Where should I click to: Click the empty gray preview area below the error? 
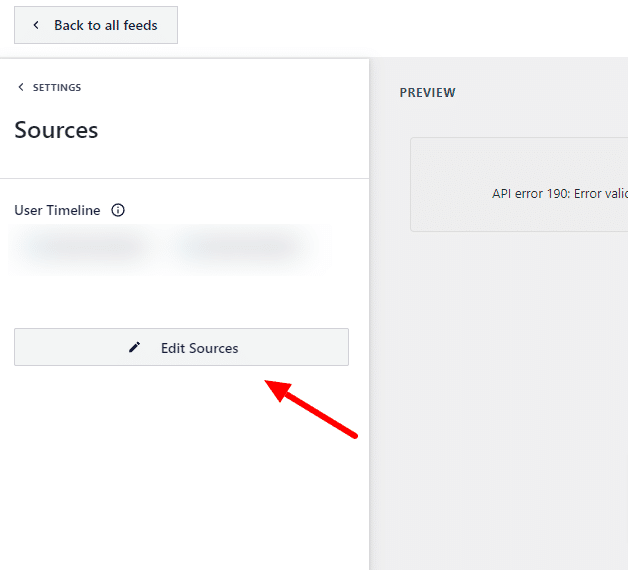500,400
